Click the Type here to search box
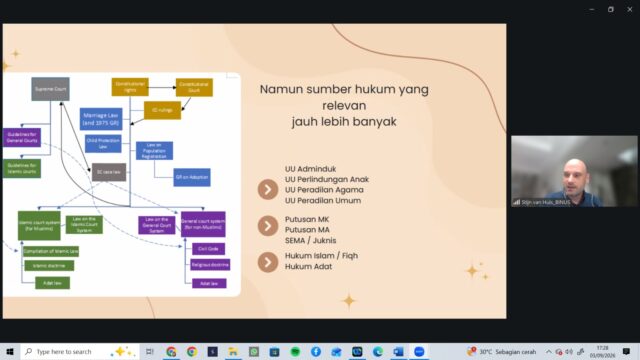This screenshot has width=640, height=360. tap(80, 351)
